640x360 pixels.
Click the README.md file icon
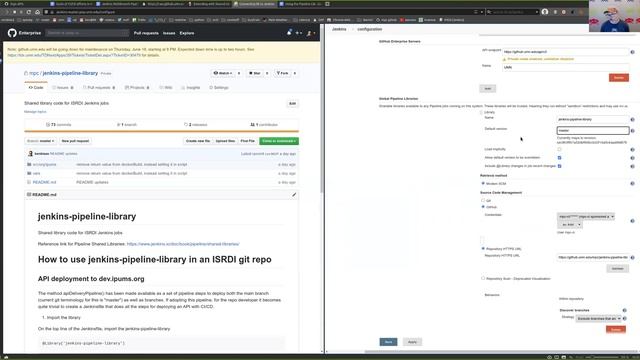click(x=29, y=182)
